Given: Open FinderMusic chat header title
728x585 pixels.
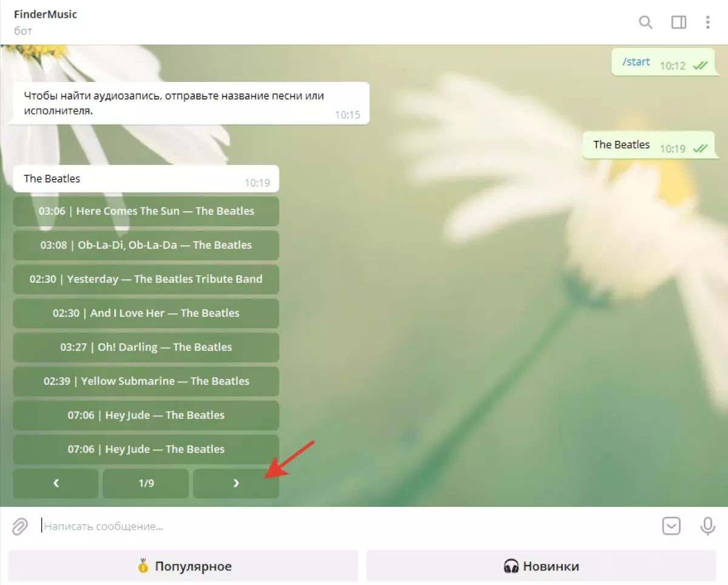Looking at the screenshot, I should coord(45,14).
